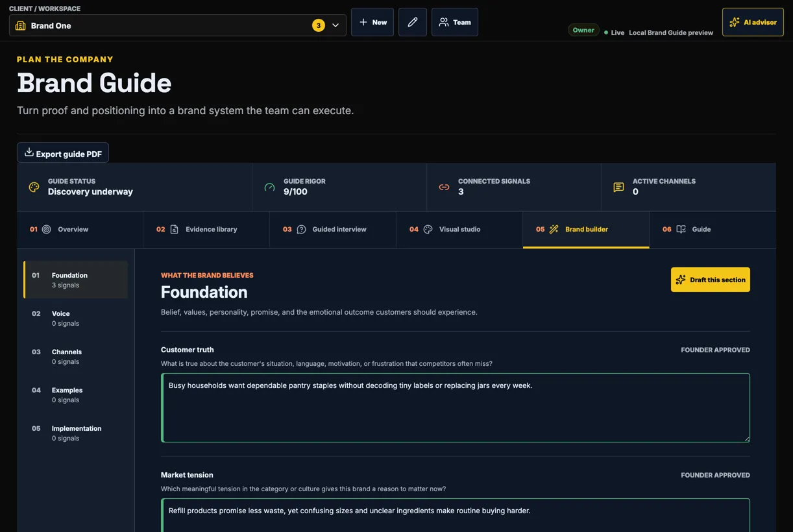Click the link icon beside Connected Signals
Screen dimensions: 793x532
[x=445, y=187]
